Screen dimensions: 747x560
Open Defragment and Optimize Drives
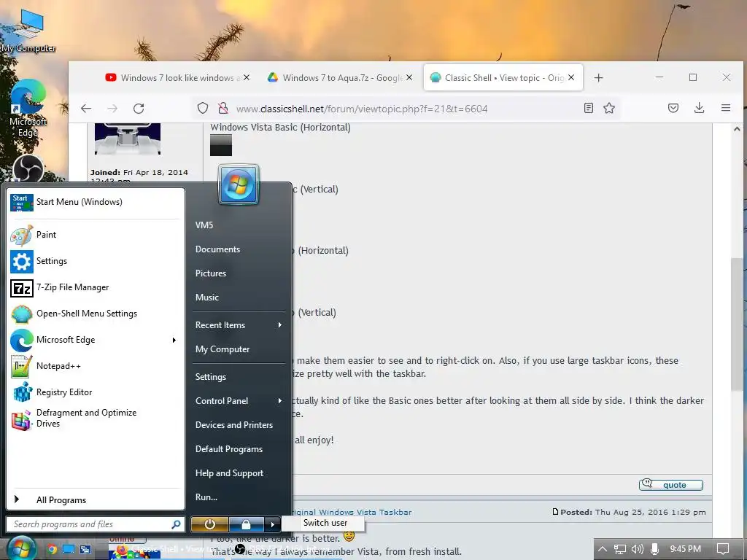[96, 418]
